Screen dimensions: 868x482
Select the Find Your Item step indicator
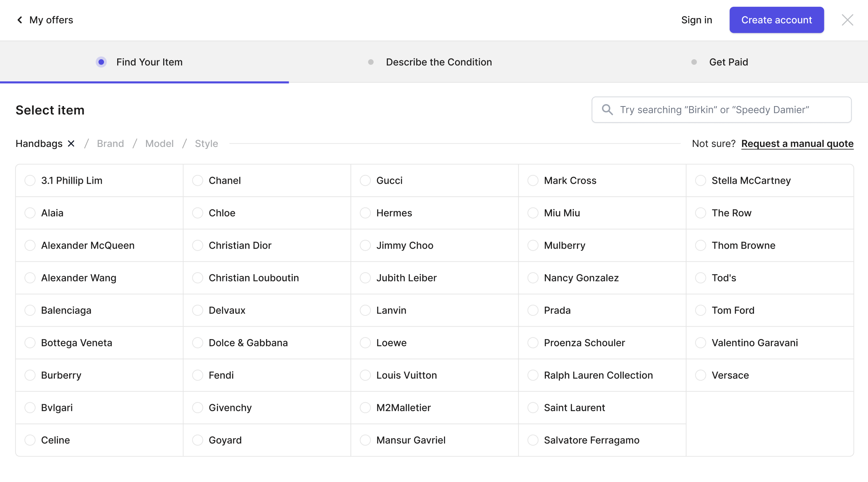click(101, 62)
